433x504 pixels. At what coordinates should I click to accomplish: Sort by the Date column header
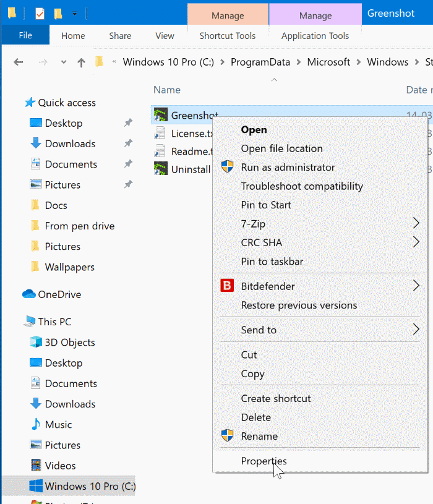click(x=419, y=90)
